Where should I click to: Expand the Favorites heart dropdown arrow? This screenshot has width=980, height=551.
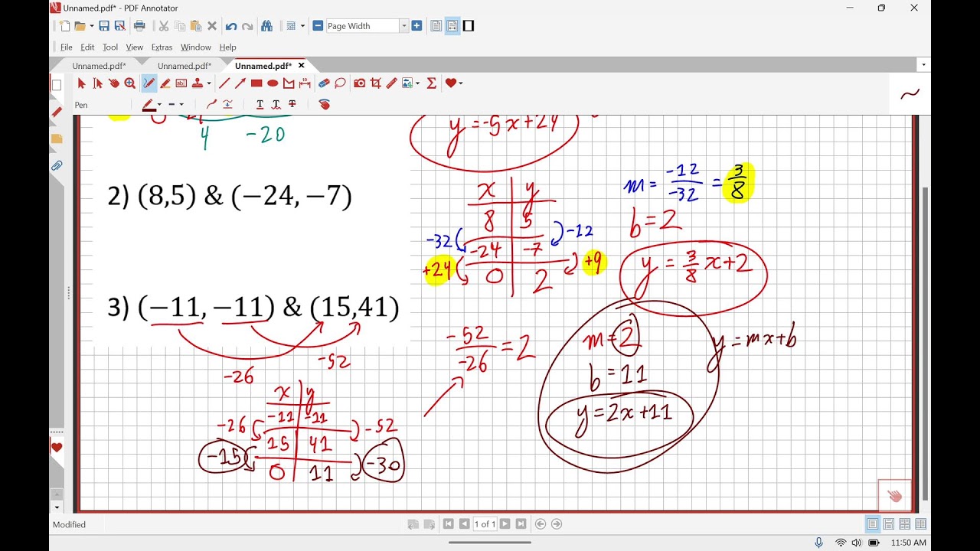pos(460,83)
